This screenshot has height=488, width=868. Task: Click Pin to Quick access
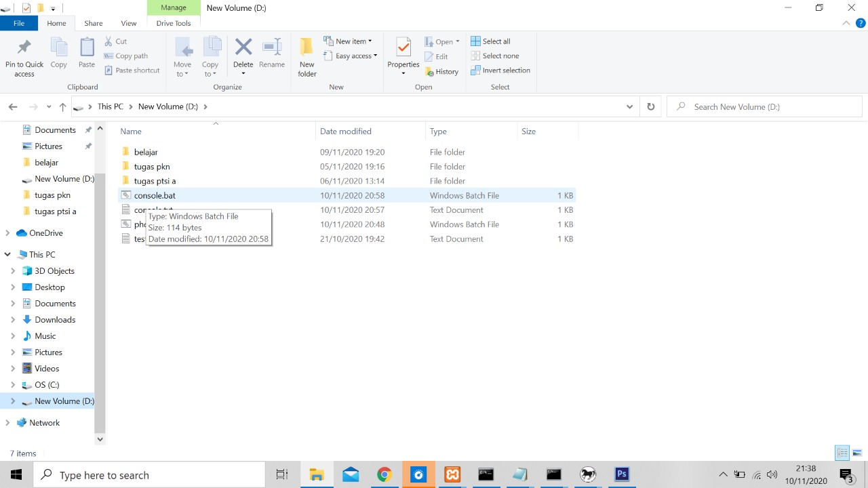pyautogui.click(x=24, y=57)
